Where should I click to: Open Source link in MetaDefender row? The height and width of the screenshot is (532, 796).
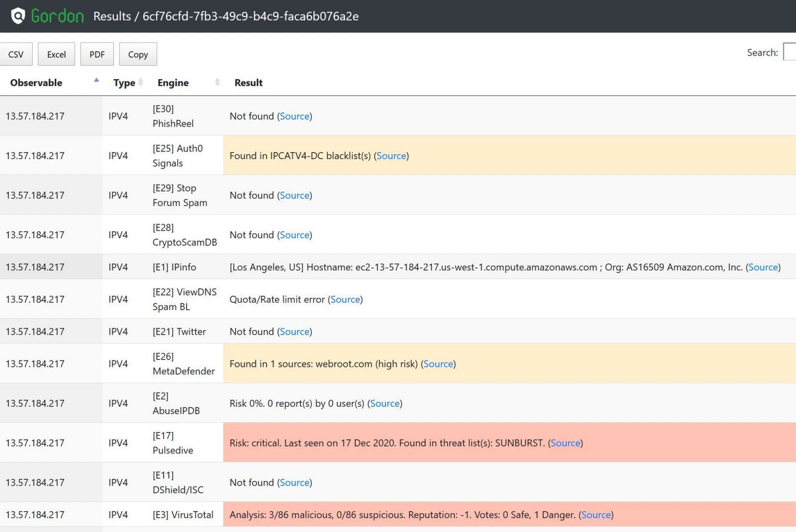click(x=438, y=364)
